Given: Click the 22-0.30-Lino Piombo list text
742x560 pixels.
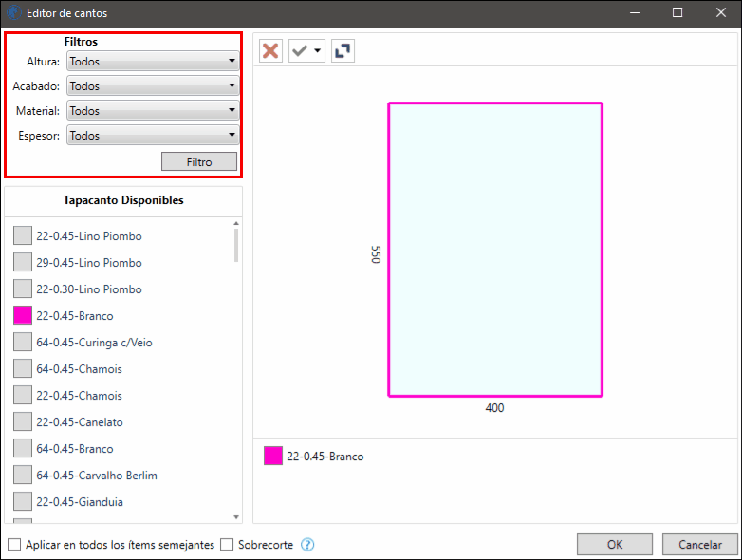Looking at the screenshot, I should pos(89,289).
